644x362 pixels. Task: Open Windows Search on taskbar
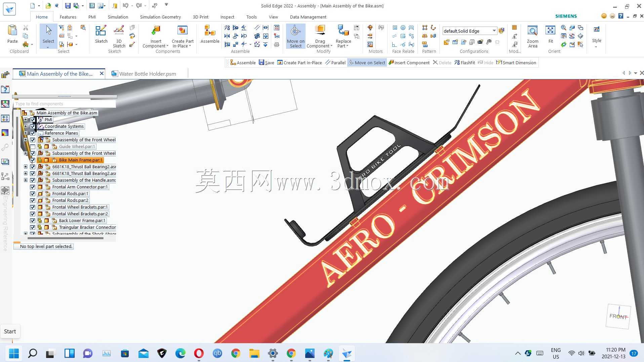point(33,353)
